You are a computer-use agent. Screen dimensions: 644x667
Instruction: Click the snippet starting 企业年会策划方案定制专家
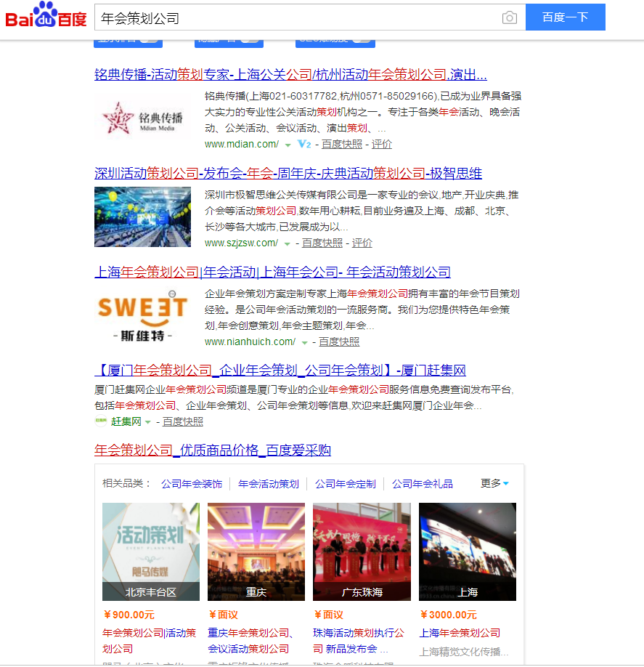(362, 310)
